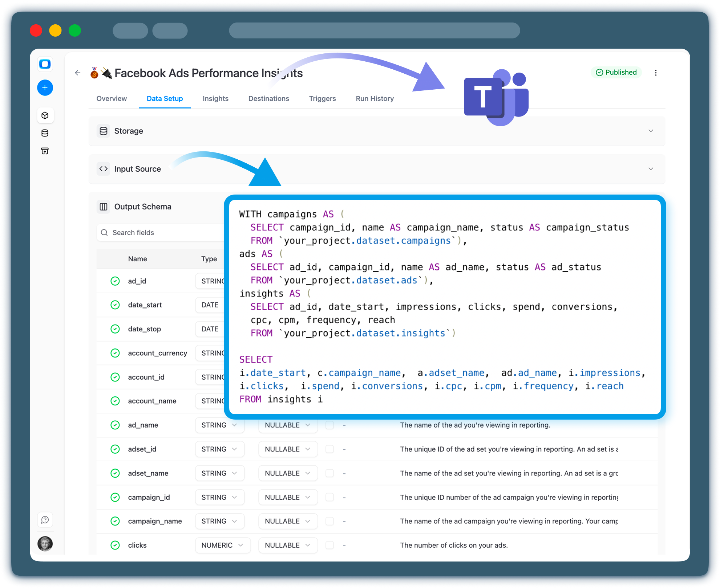Expand the Input Source section
720x588 pixels.
tap(651, 169)
